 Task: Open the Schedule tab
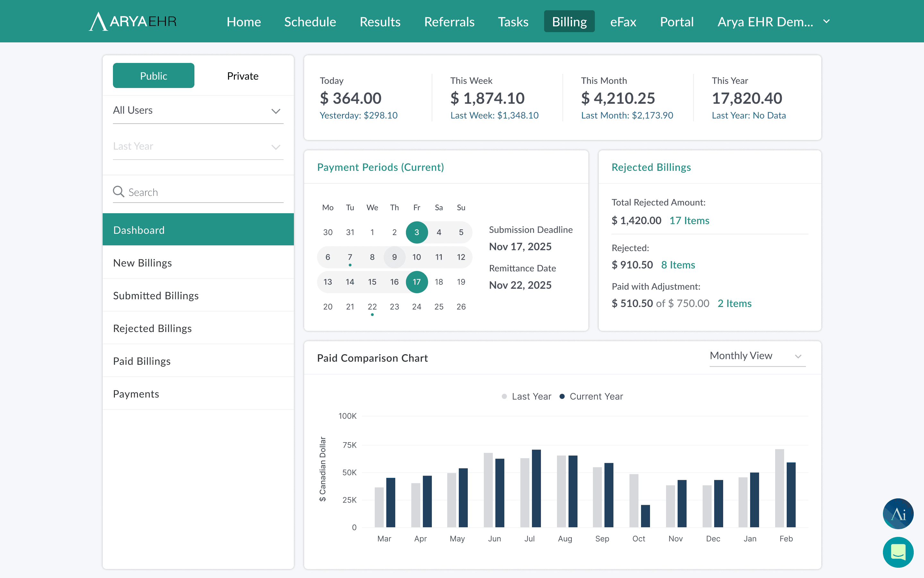click(310, 22)
